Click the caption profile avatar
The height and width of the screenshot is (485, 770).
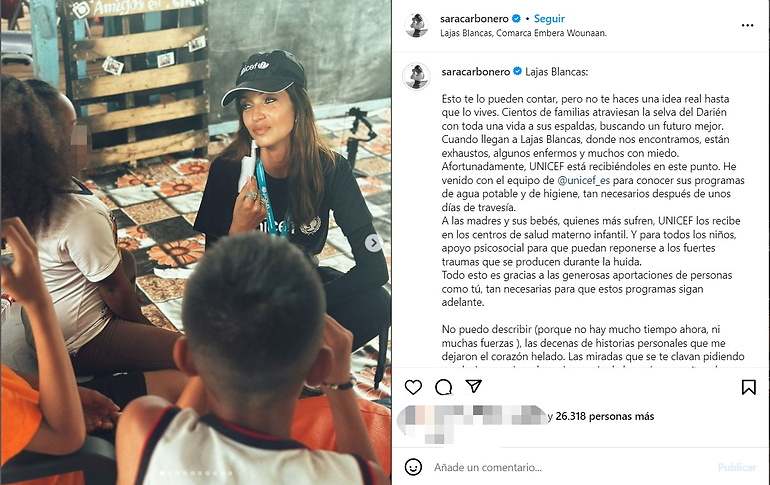(416, 77)
